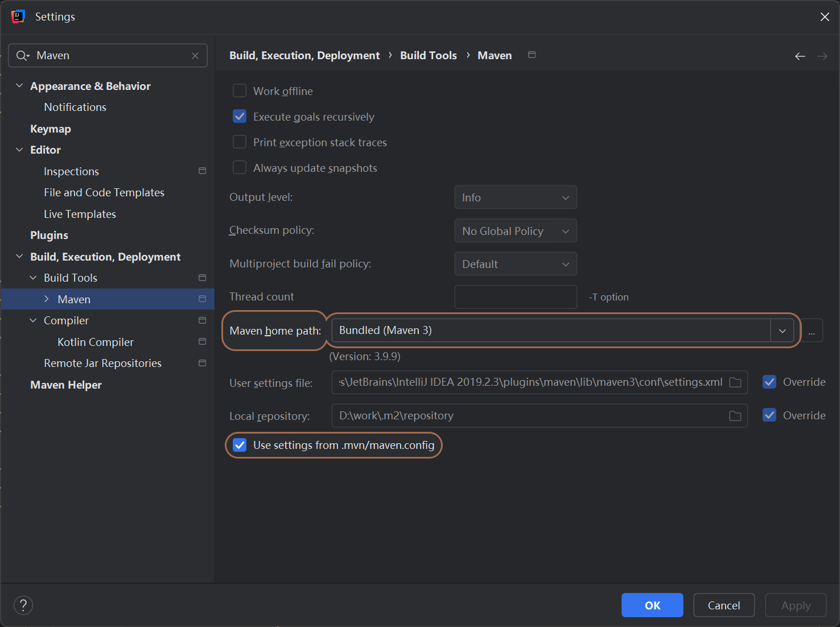Uncheck Use settings from .mvn/maven.config
This screenshot has height=627, width=840.
(x=240, y=445)
